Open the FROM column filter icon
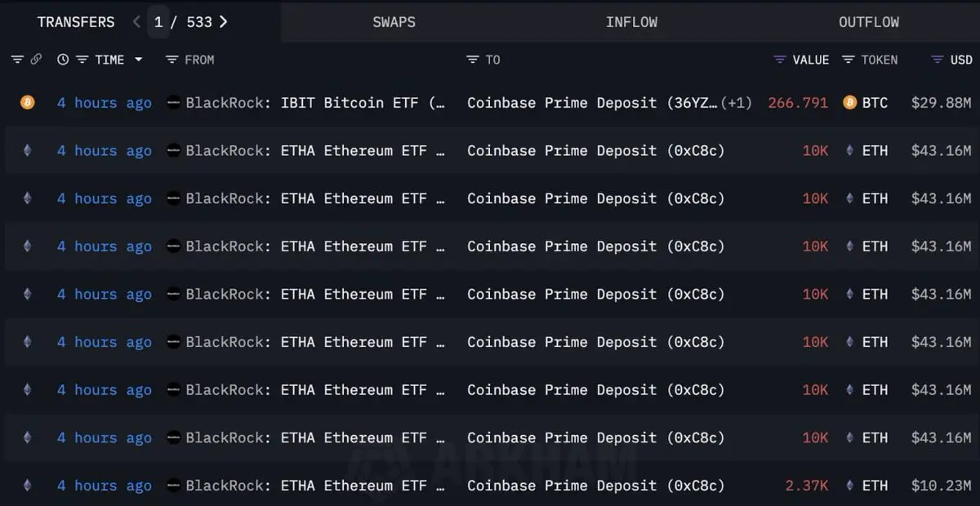This screenshot has height=506, width=980. click(x=171, y=60)
